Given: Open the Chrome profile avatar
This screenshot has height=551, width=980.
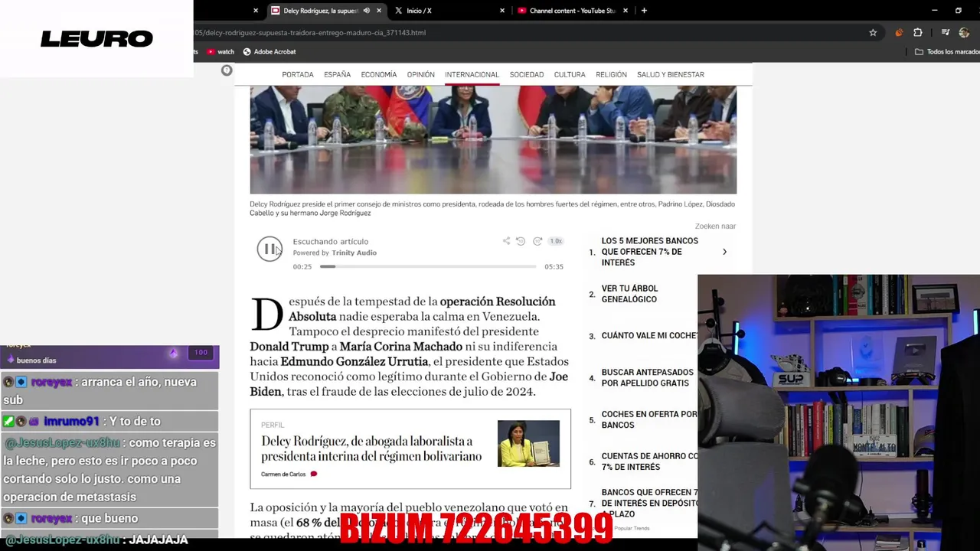Looking at the screenshot, I should [x=964, y=33].
